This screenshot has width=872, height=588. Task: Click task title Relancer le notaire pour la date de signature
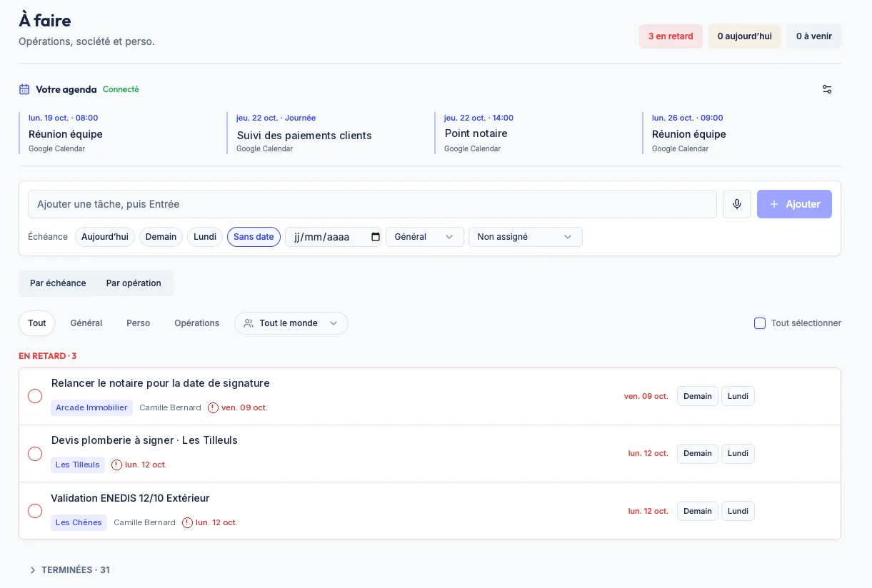pyautogui.click(x=161, y=383)
